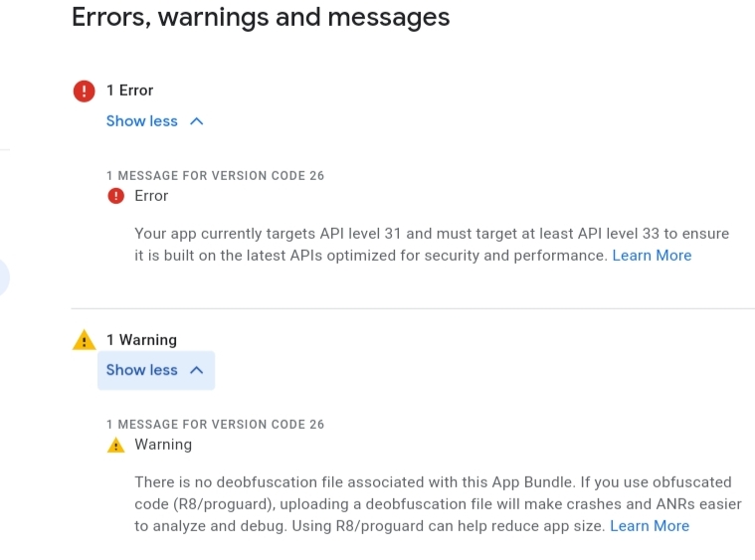Open Learn More about API level 33 requirement

click(652, 256)
